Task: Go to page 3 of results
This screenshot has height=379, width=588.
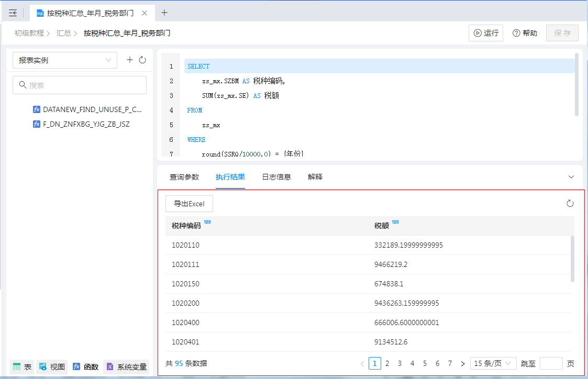Action: 400,363
